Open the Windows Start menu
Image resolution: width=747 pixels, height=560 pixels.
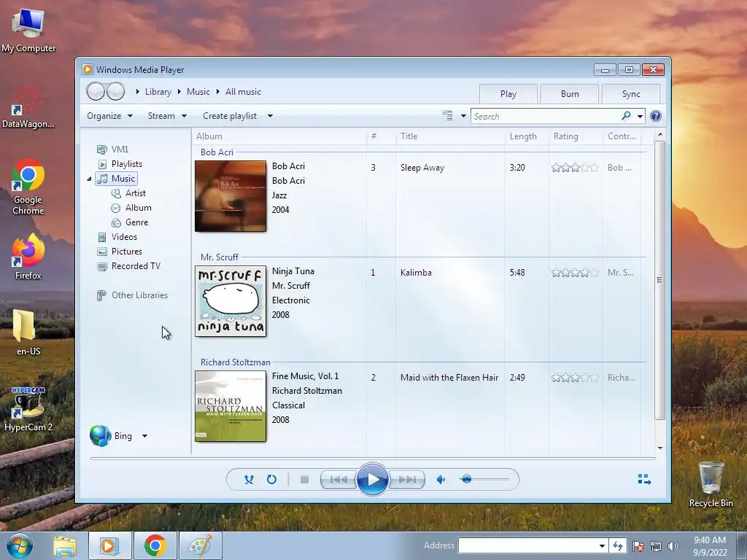pyautogui.click(x=20, y=545)
